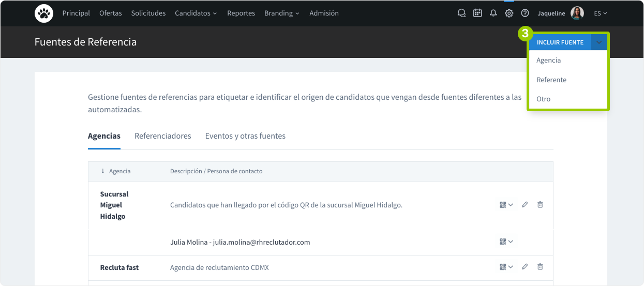644x286 pixels.
Task: Open the ES language selector
Action: (600, 13)
